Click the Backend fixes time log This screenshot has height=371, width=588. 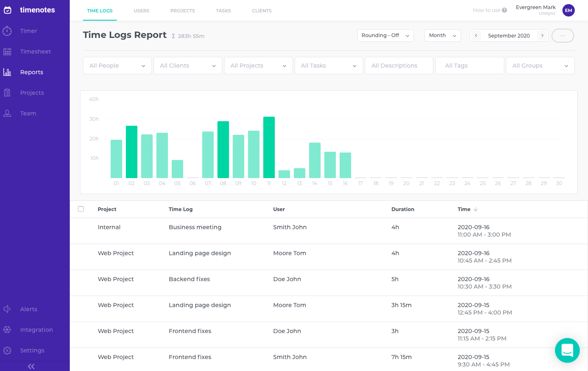point(189,279)
